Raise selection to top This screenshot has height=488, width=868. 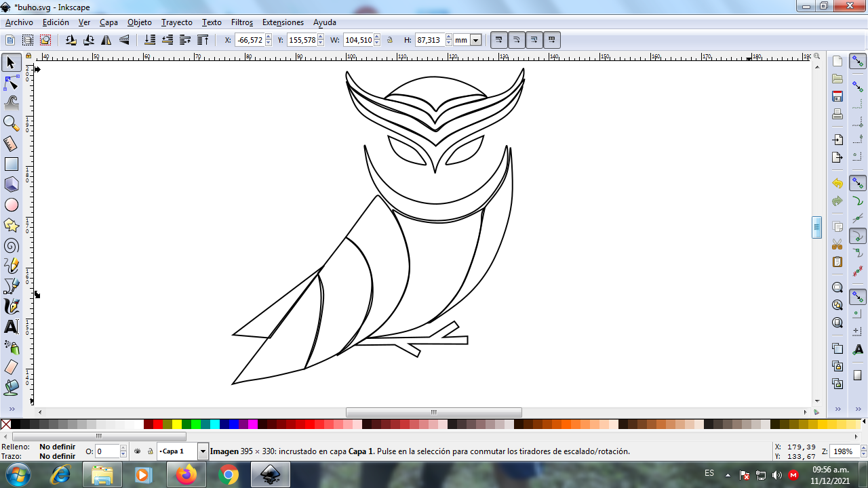(x=203, y=40)
